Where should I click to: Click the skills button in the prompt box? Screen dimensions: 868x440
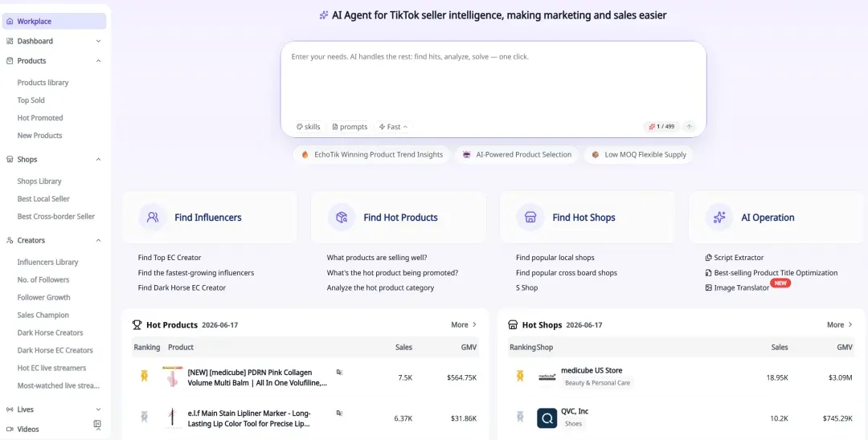309,127
